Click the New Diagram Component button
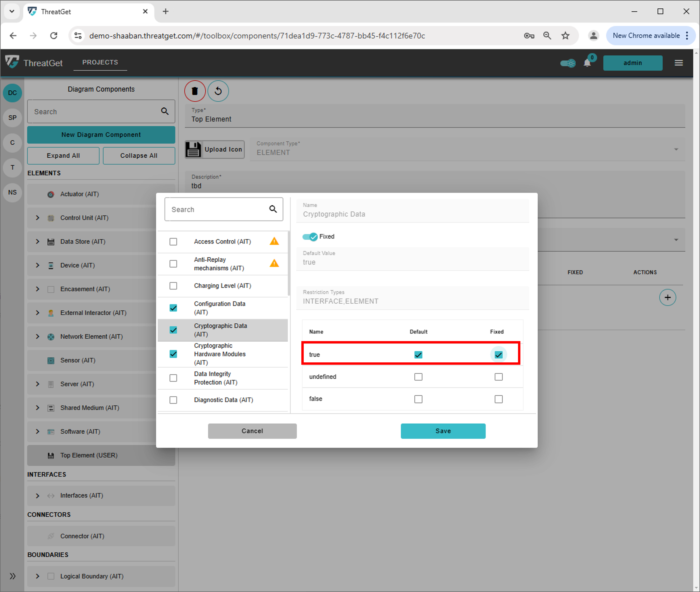Image resolution: width=700 pixels, height=592 pixels. tap(101, 135)
